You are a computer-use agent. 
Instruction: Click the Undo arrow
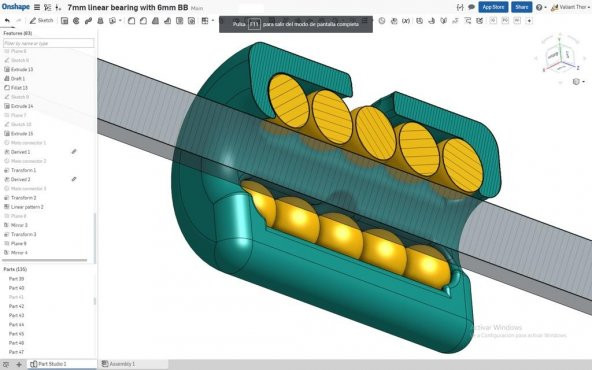coord(7,20)
